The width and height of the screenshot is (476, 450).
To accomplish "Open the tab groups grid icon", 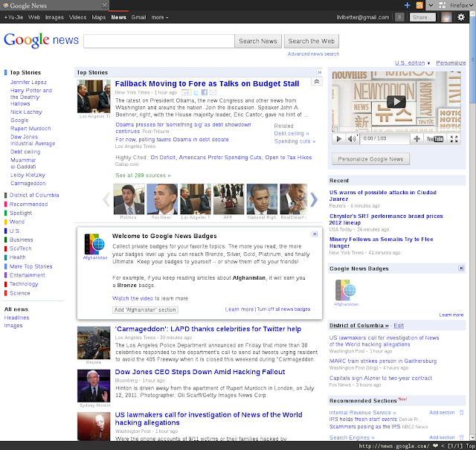I will click(443, 5).
